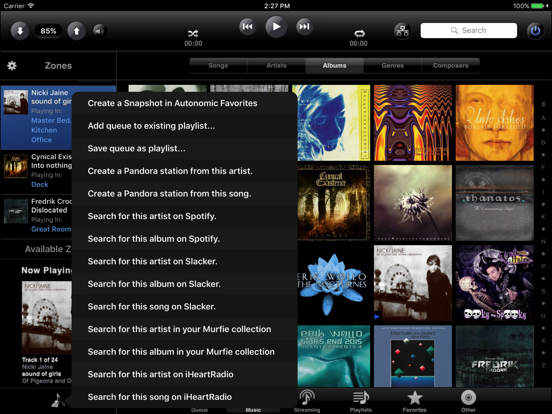
Task: Open Erik Wollo The Nocturnes album
Action: coord(334,283)
